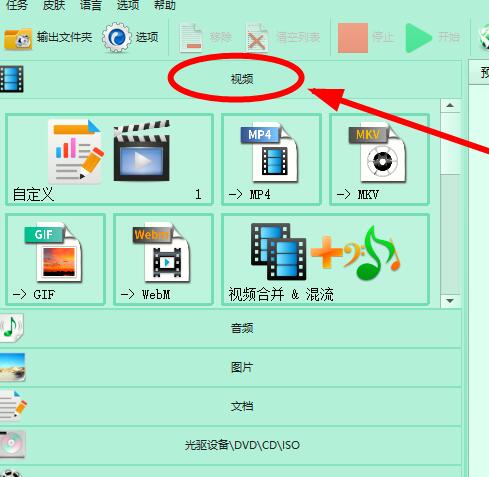Click the -> GIF label
This screenshot has height=477, width=489.
(33, 295)
